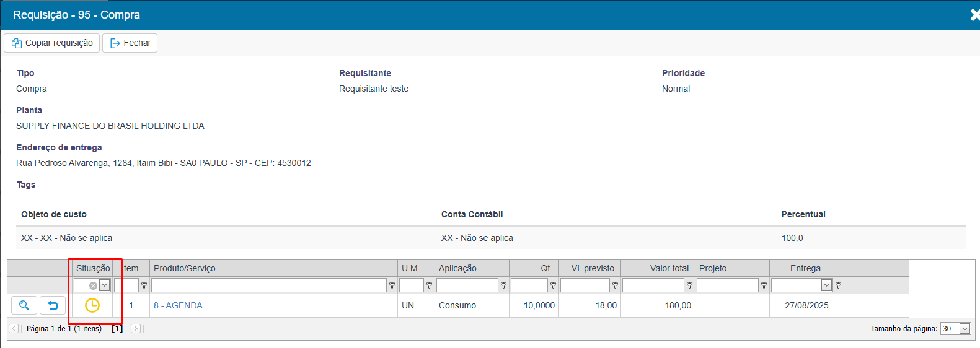Screen dimensions: 980x348
Task: Click filter icon beside Produto/Serviço field
Action: 392,285
